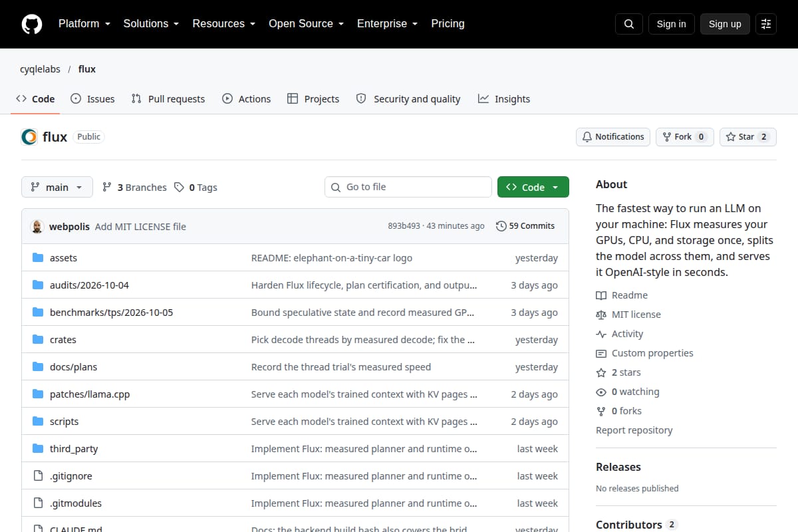The height and width of the screenshot is (532, 798).
Task: Open the Report repository link
Action: (x=634, y=430)
